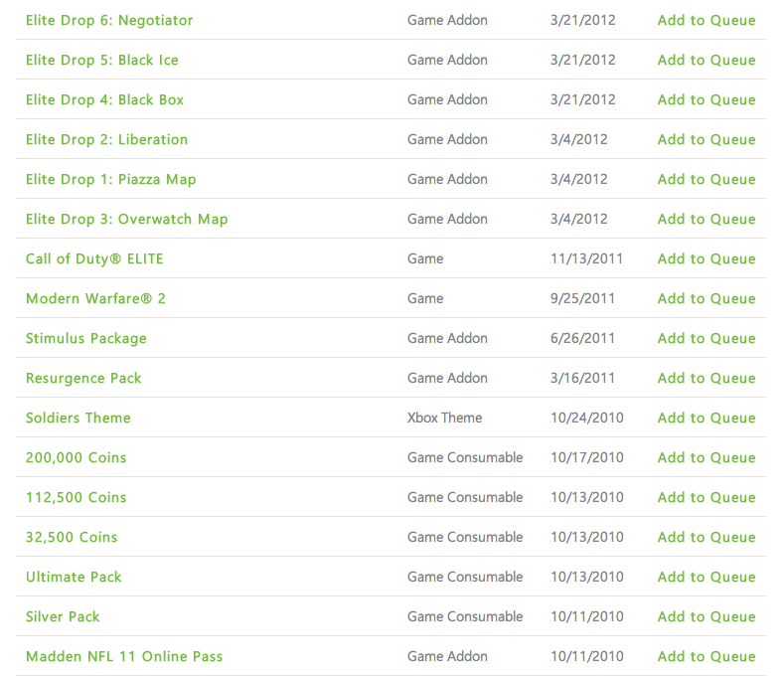784x678 pixels.
Task: Select date 3/4/2012 in Elite Drop 1 row
Action: click(x=579, y=179)
